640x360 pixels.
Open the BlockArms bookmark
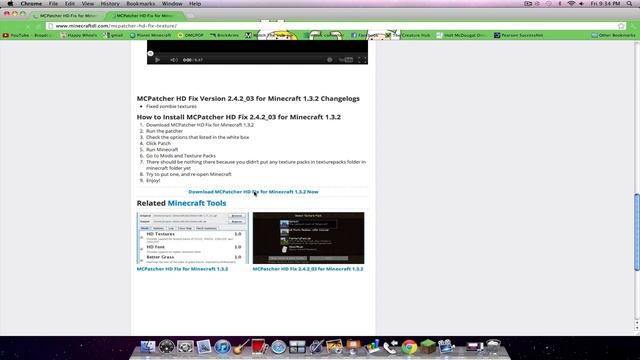click(x=224, y=36)
